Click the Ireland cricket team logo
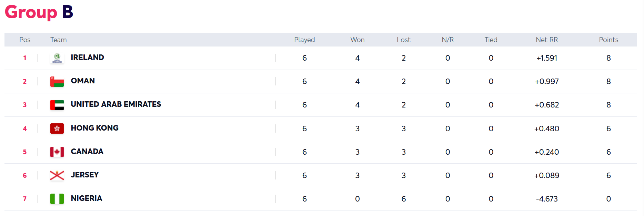The image size is (644, 216). point(57,58)
